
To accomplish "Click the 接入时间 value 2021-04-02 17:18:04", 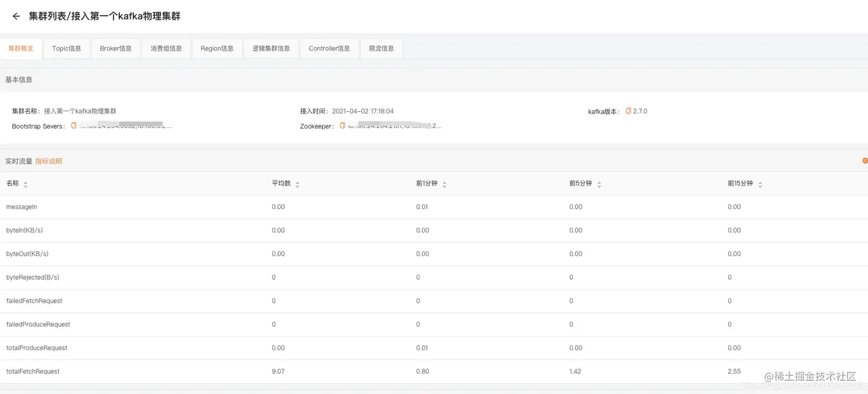I will coord(363,111).
